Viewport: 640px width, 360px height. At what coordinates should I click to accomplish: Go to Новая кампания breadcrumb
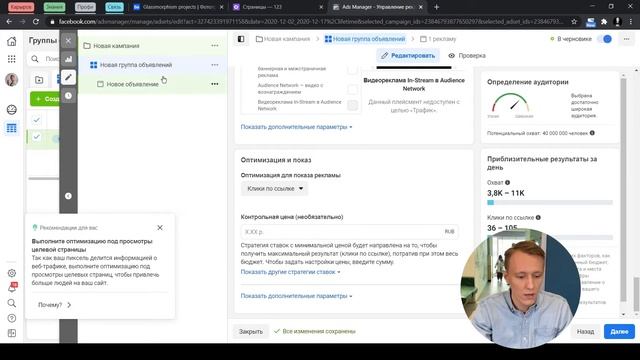(283, 39)
